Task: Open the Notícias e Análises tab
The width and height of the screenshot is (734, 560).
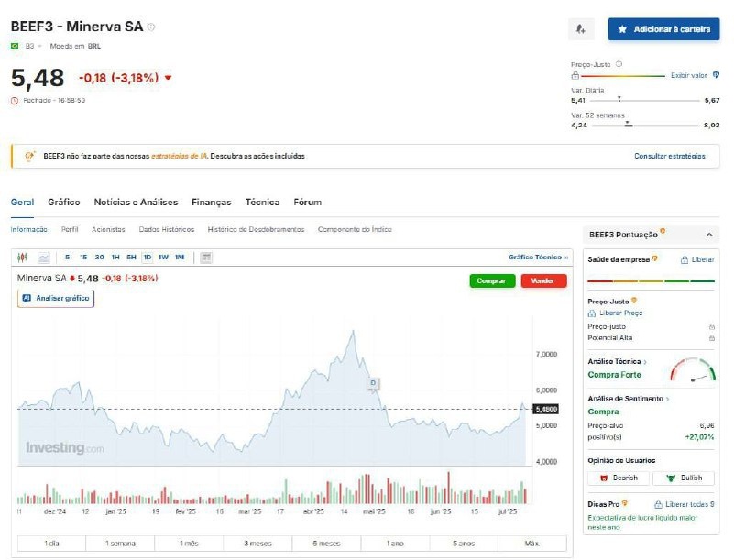Action: (x=136, y=203)
